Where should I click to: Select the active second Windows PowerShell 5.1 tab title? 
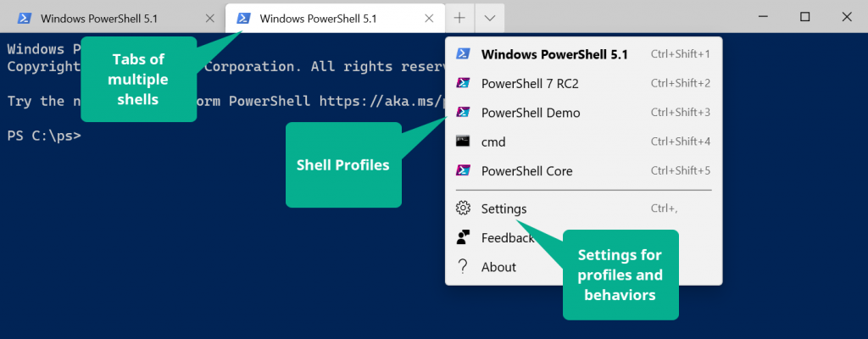318,17
